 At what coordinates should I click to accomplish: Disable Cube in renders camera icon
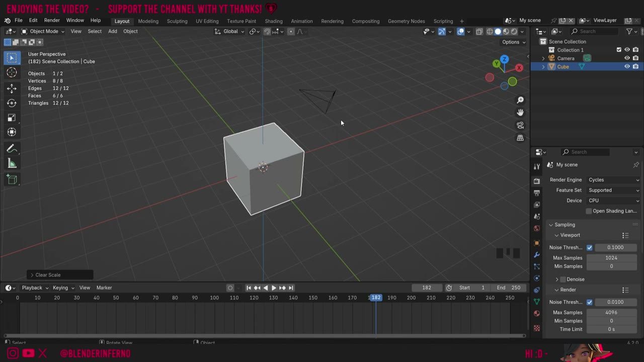[635, 66]
